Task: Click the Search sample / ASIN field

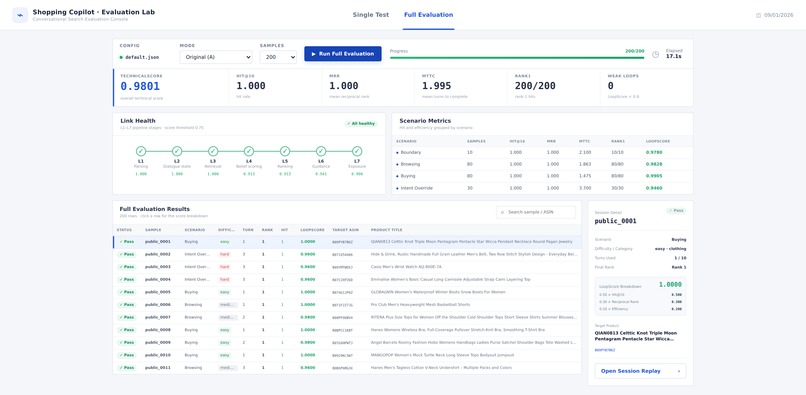Action: coord(536,212)
